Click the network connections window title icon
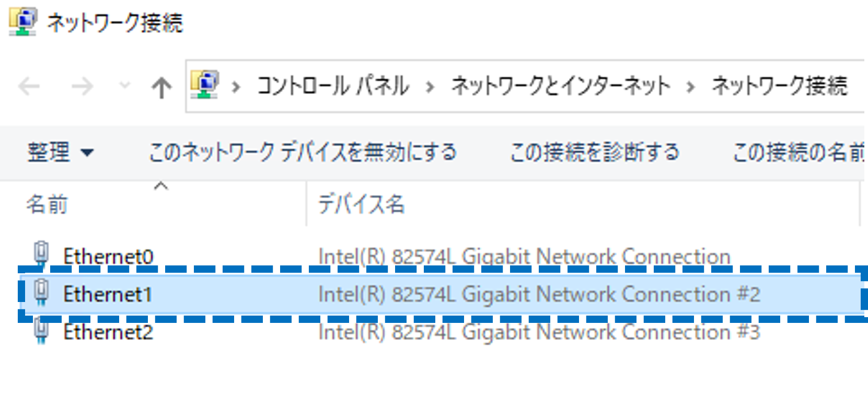The height and width of the screenshot is (395, 868). coord(22,22)
